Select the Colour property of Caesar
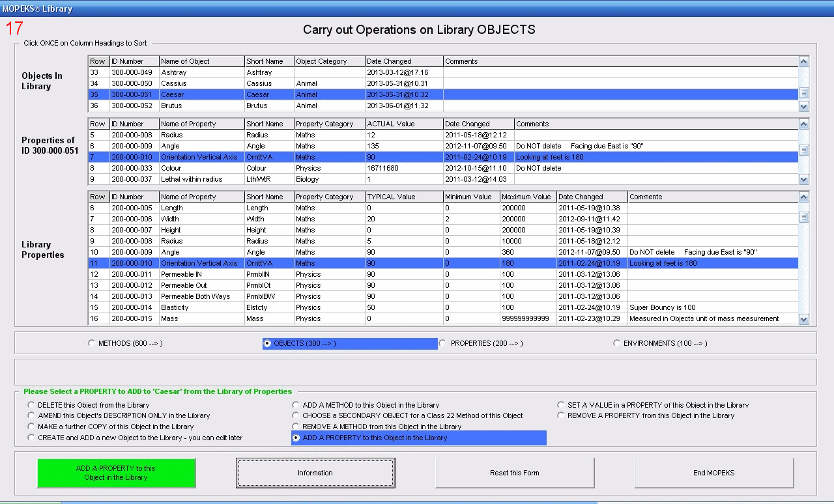The image size is (834, 504). [x=443, y=168]
